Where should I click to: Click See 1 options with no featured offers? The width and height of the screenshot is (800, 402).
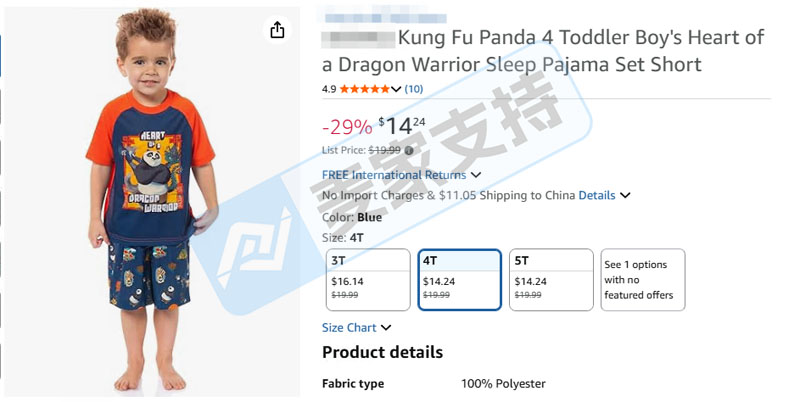click(643, 280)
